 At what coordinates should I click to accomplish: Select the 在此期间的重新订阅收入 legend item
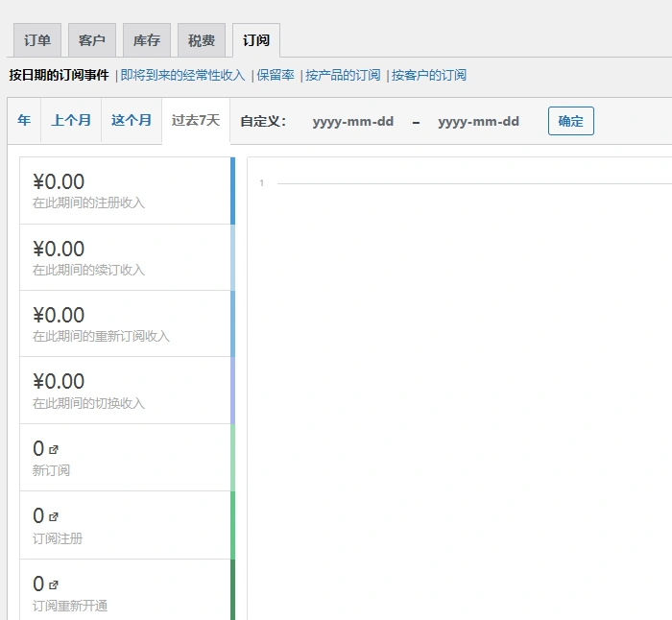(128, 324)
